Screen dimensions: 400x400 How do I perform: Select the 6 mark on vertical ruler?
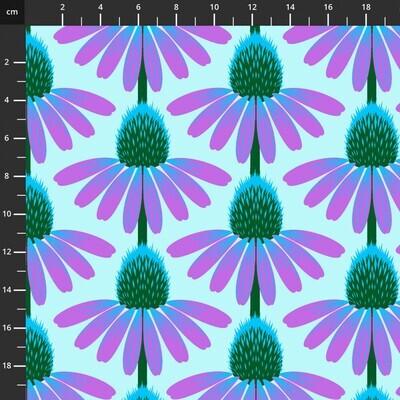click(7, 138)
